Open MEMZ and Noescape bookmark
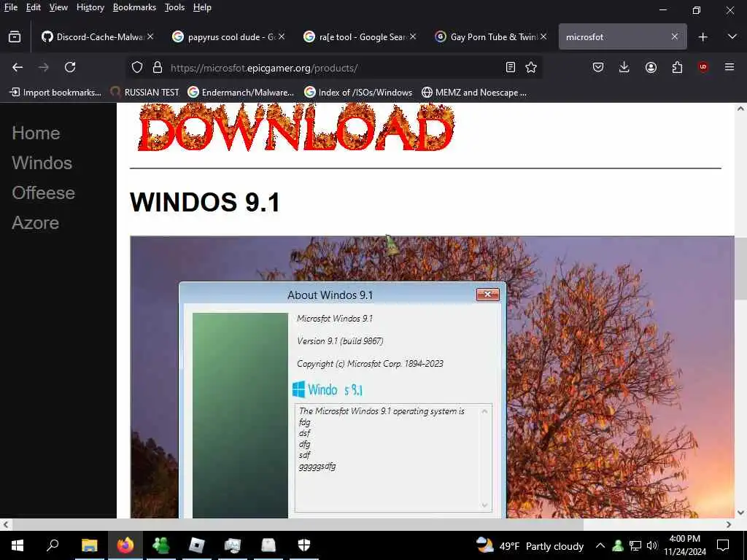This screenshot has width=747, height=560. pyautogui.click(x=474, y=93)
